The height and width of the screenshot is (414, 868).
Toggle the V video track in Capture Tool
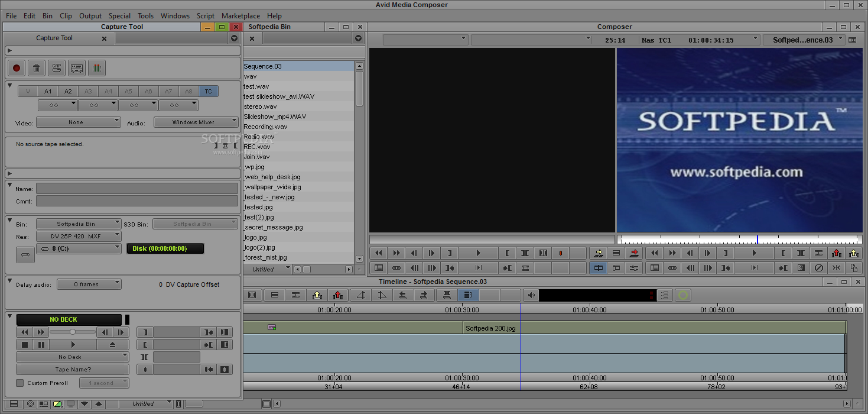pyautogui.click(x=28, y=91)
